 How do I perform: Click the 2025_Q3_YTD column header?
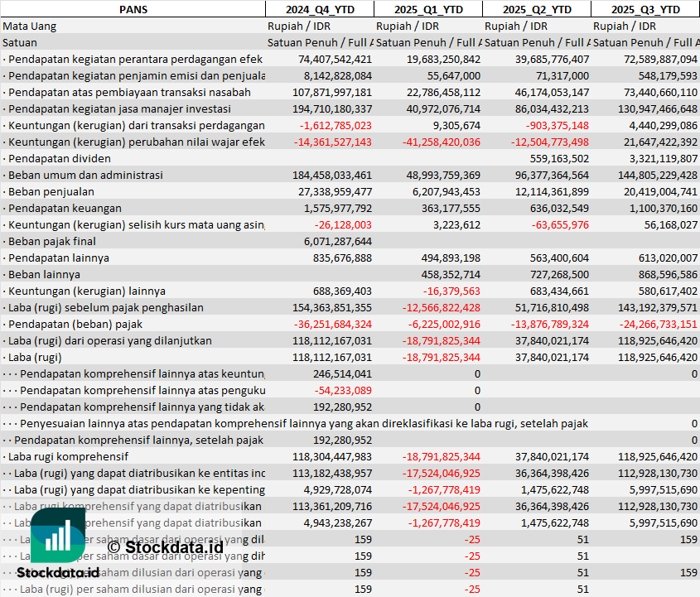tap(645, 9)
